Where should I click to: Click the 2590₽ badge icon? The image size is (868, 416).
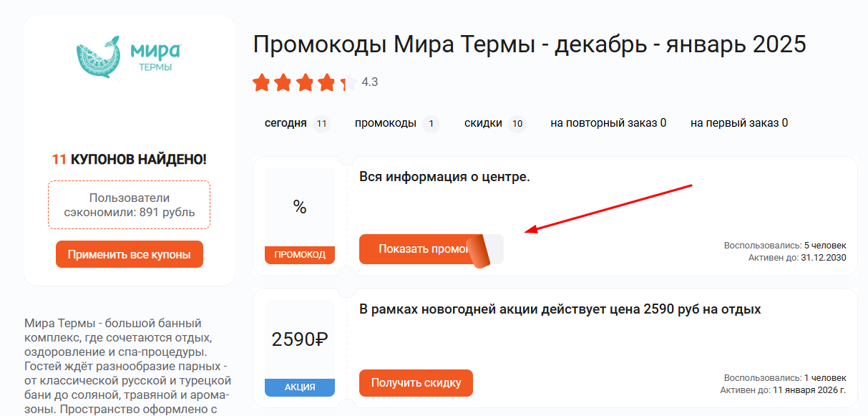pos(300,340)
